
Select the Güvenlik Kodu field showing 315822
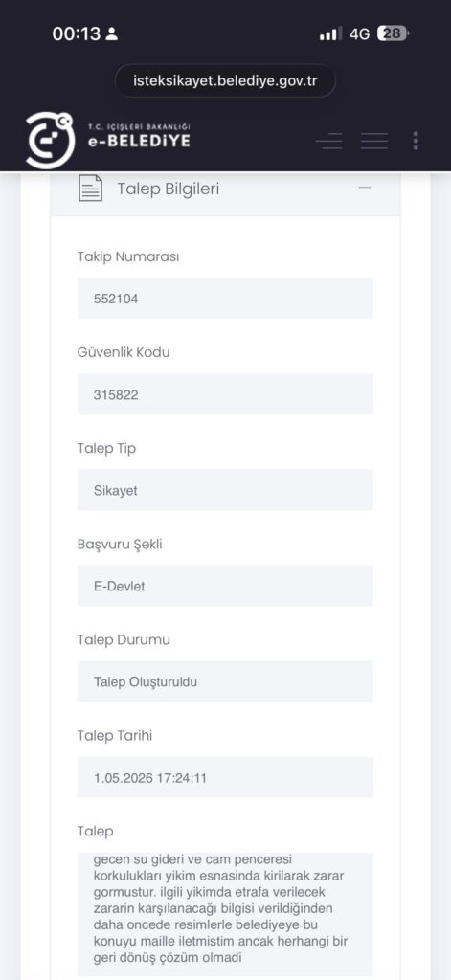[225, 393]
